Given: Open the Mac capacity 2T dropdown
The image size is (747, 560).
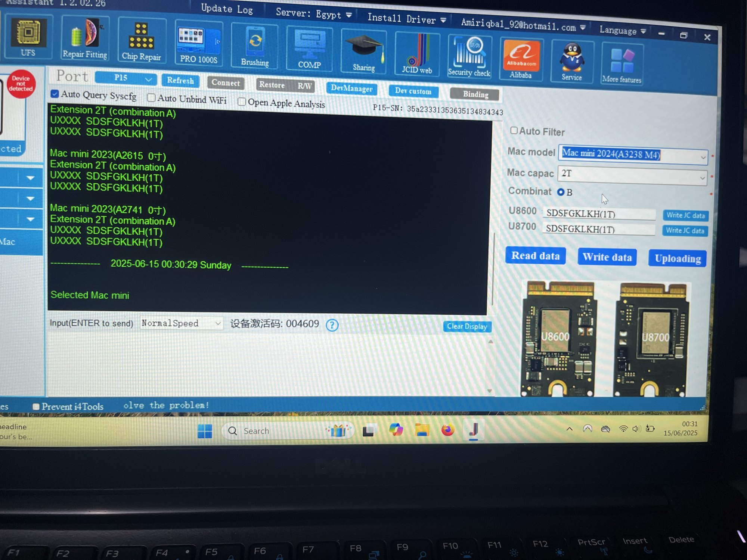Looking at the screenshot, I should [702, 178].
